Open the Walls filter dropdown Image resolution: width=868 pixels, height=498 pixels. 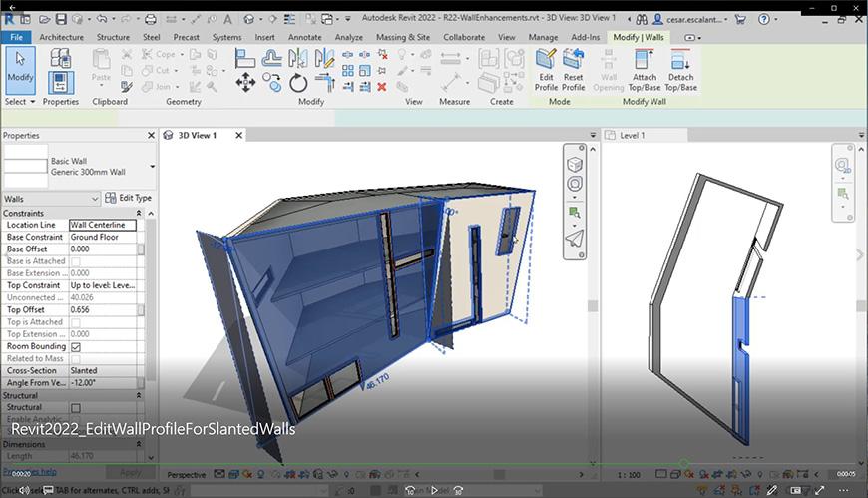(x=51, y=199)
